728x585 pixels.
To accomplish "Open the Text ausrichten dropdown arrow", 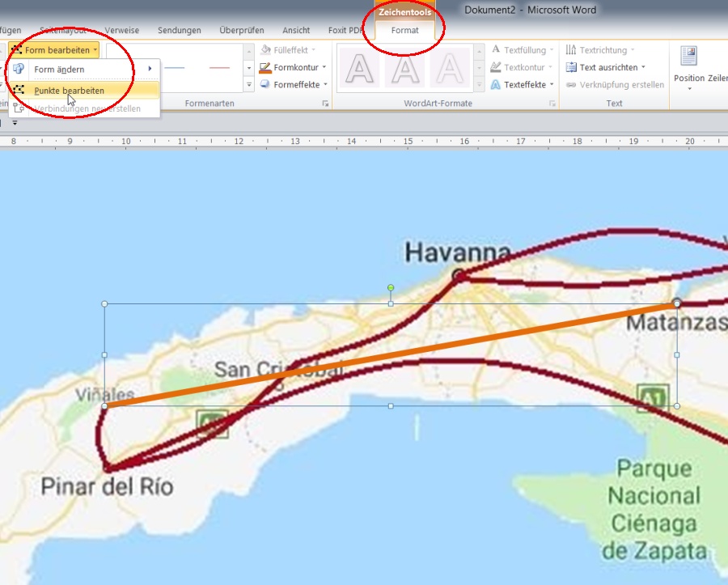I will pos(644,67).
